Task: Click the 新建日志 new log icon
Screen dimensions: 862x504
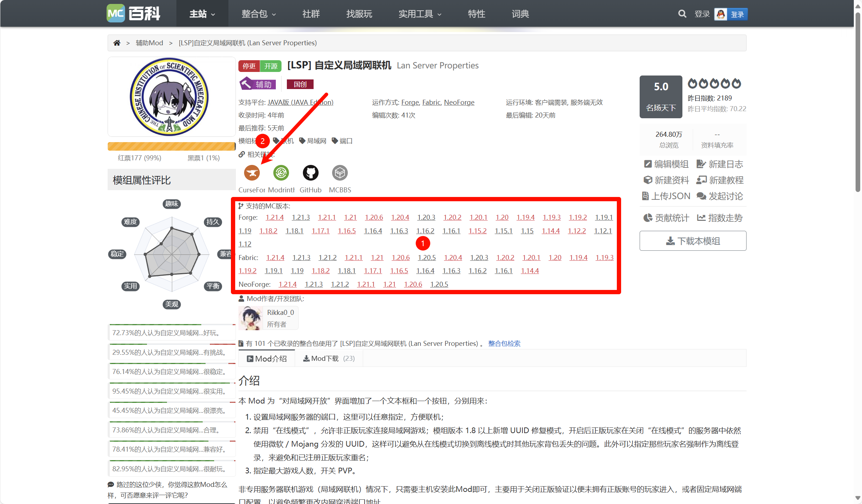Action: pos(702,164)
